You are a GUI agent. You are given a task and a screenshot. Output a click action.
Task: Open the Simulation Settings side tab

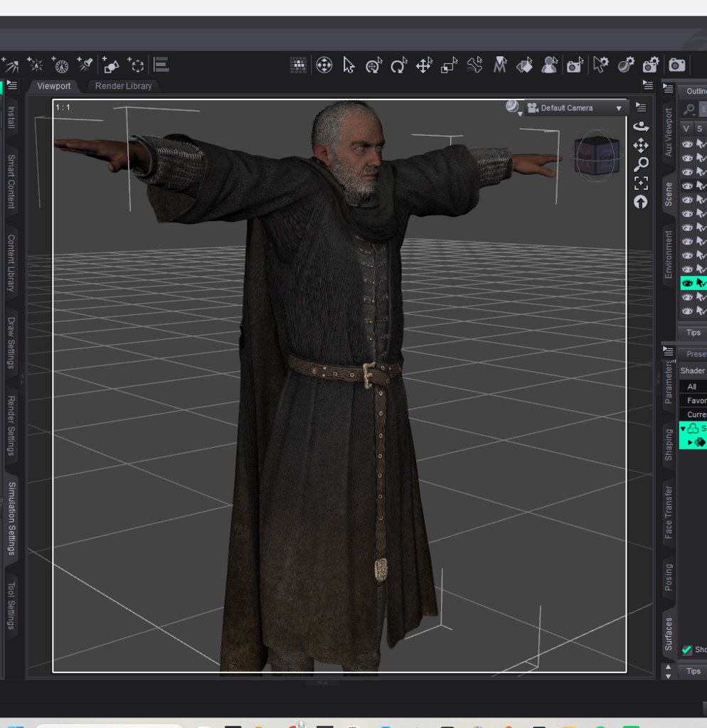(x=11, y=518)
